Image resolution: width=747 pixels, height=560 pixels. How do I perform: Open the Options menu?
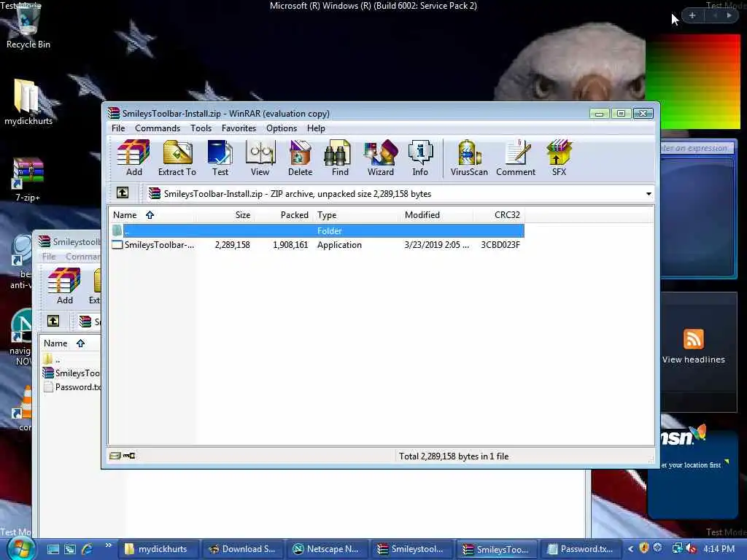pos(282,128)
